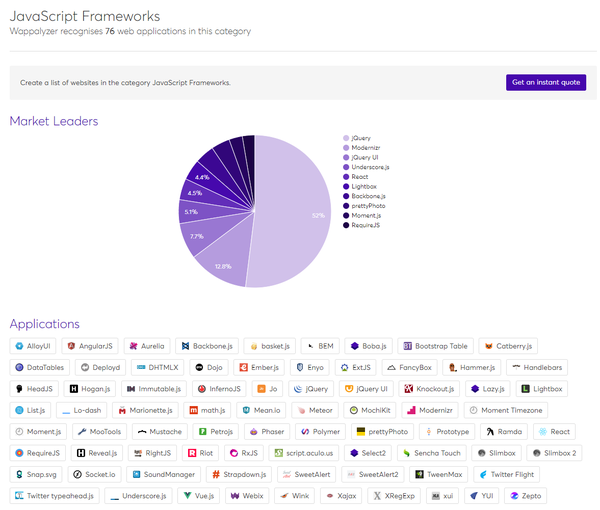Image resolution: width=600 pixels, height=510 pixels.
Task: Click the Modernizr pink stairs icon
Action: 411,410
